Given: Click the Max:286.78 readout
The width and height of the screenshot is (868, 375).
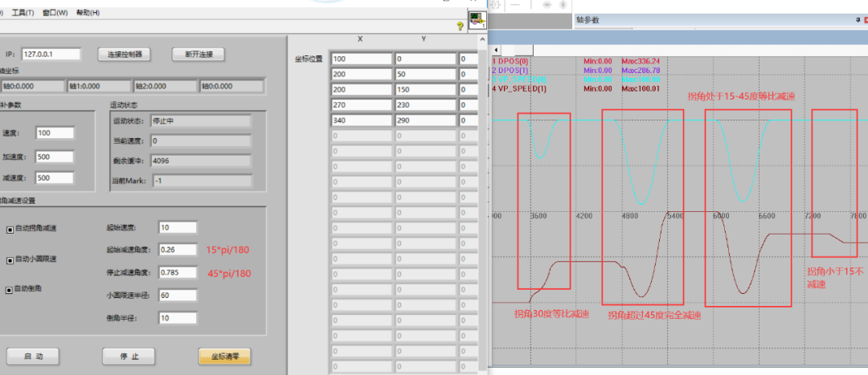Looking at the screenshot, I should click(641, 70).
